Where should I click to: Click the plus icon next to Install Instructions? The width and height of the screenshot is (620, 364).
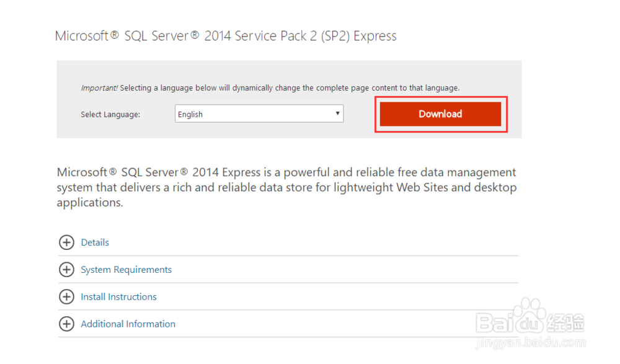(66, 297)
